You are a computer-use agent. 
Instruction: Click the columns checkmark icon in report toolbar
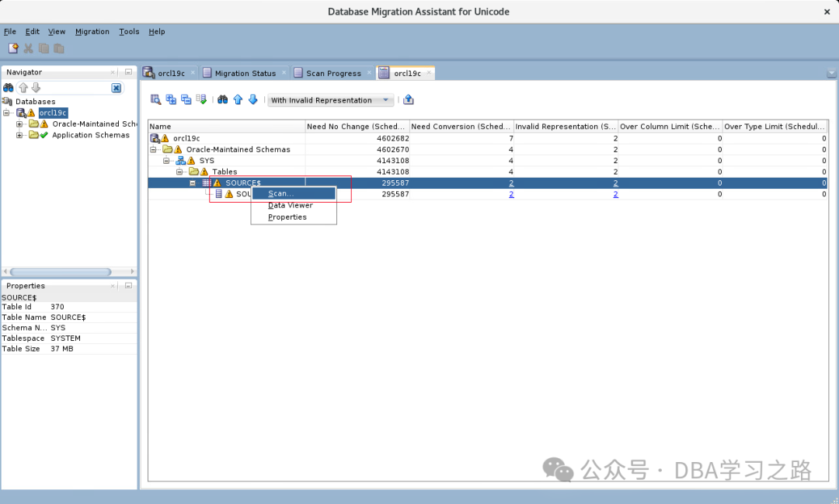pos(201,99)
